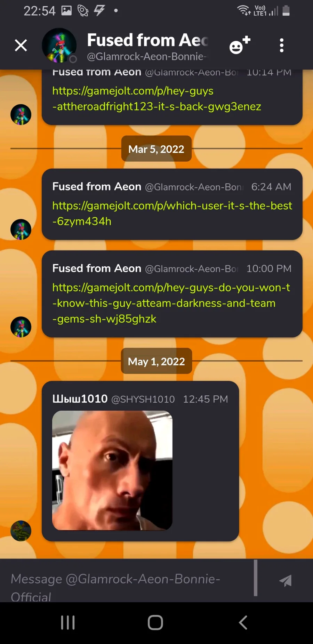The height and width of the screenshot is (644, 313).
Task: Tap the send paper plane icon
Action: click(x=286, y=580)
